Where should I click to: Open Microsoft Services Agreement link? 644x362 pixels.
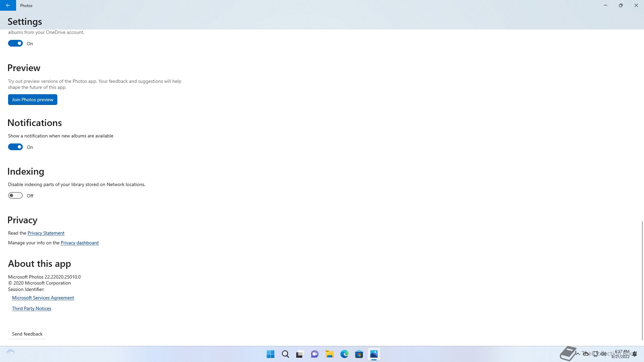coord(43,298)
